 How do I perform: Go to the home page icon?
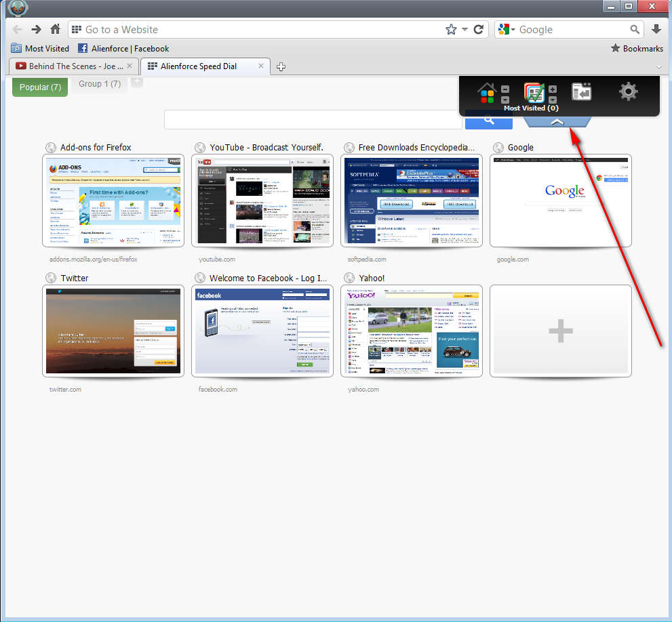pos(56,29)
